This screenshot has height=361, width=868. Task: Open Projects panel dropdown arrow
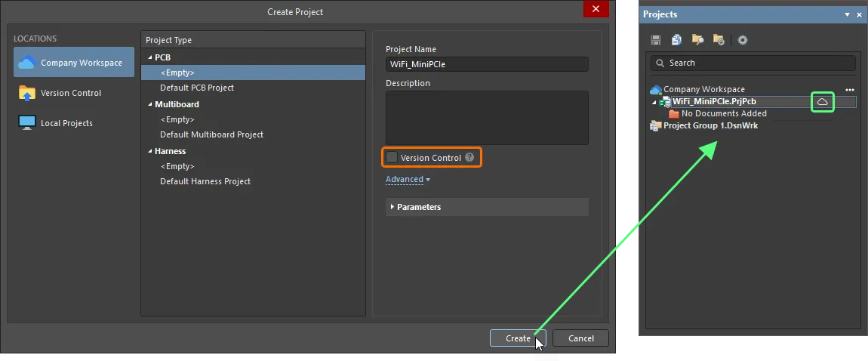(847, 15)
